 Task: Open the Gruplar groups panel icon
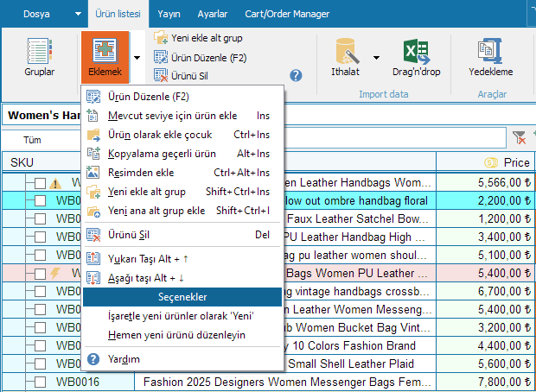point(39,57)
